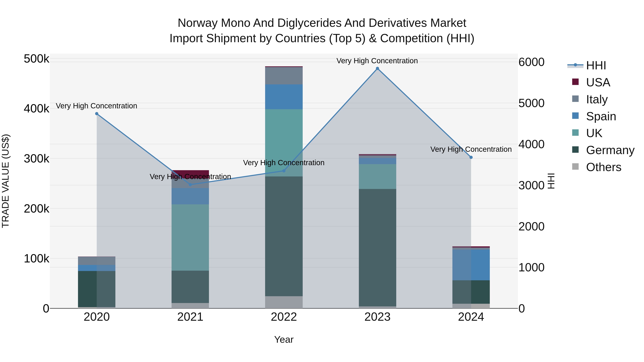Screen dimensions: 644x362
Task: Click the 4000 right axis tick label
Action: (531, 144)
